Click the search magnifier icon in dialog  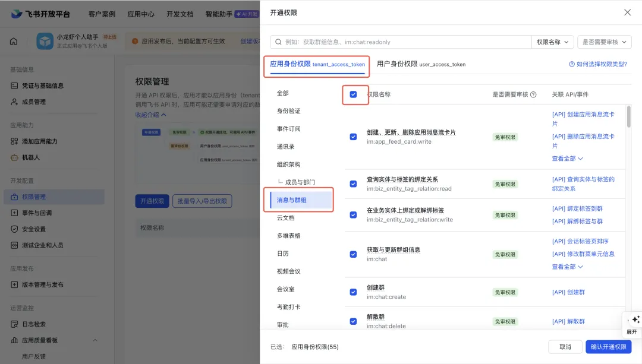(278, 42)
